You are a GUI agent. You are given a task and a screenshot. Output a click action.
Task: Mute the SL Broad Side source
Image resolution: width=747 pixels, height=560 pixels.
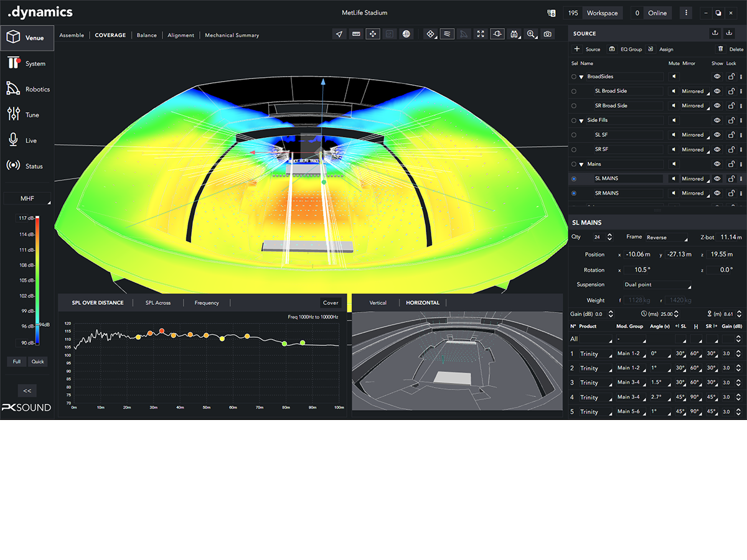(674, 91)
